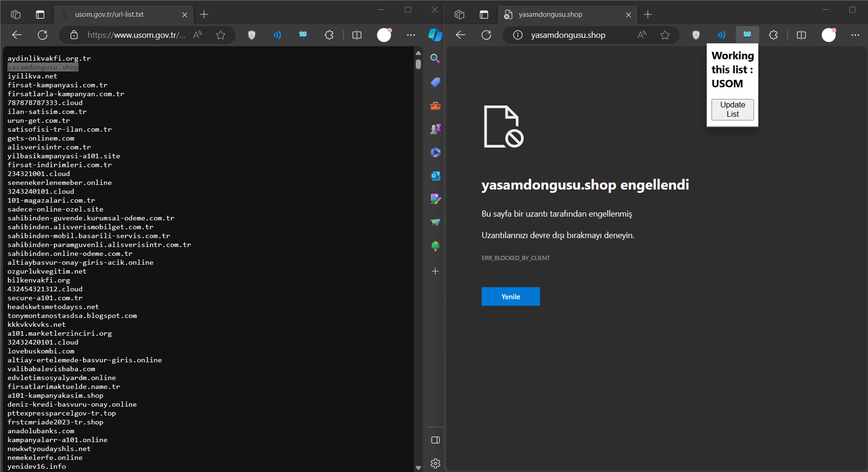Open shield extension in right window

point(696,35)
